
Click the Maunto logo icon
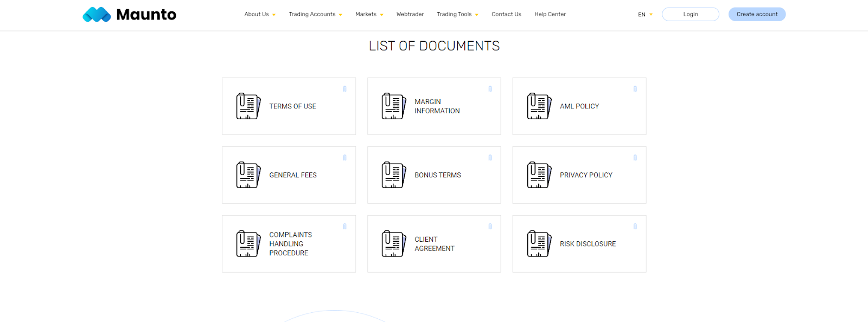click(x=97, y=15)
